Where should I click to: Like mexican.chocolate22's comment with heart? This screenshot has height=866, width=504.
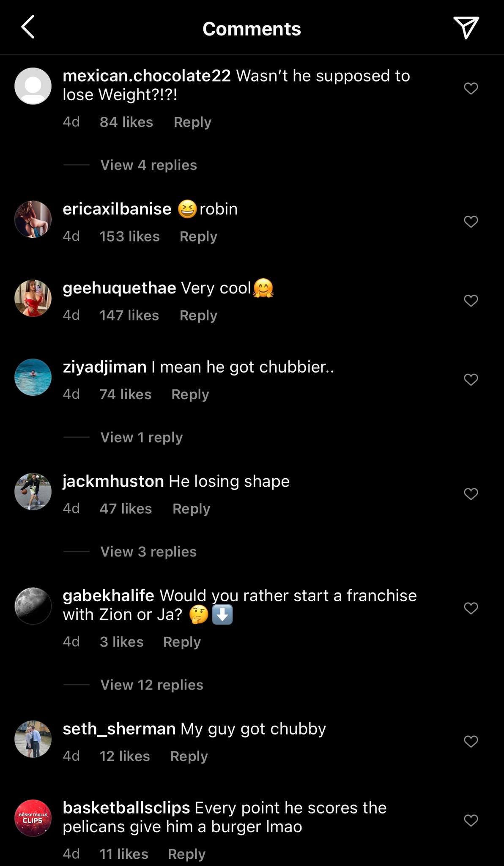(x=471, y=88)
